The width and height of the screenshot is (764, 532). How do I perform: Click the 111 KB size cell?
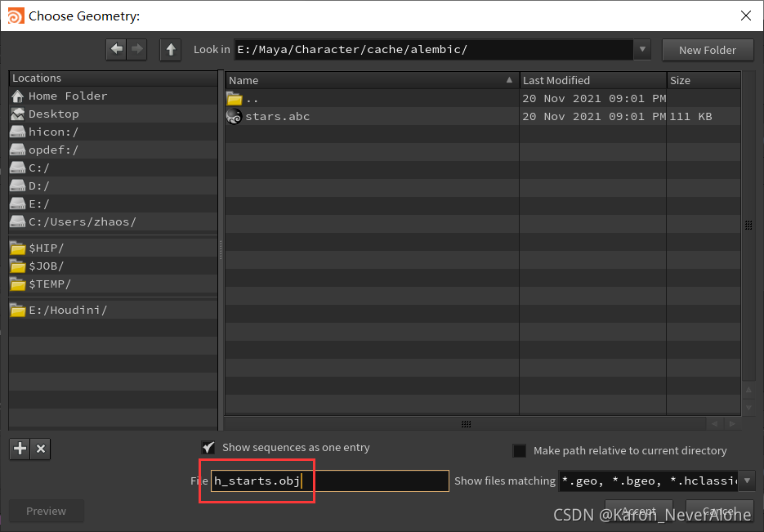691,116
